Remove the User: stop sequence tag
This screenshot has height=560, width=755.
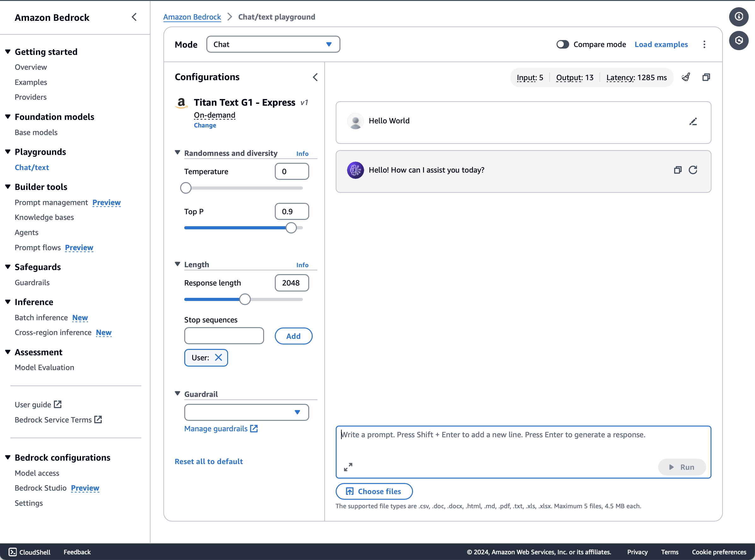(x=219, y=357)
